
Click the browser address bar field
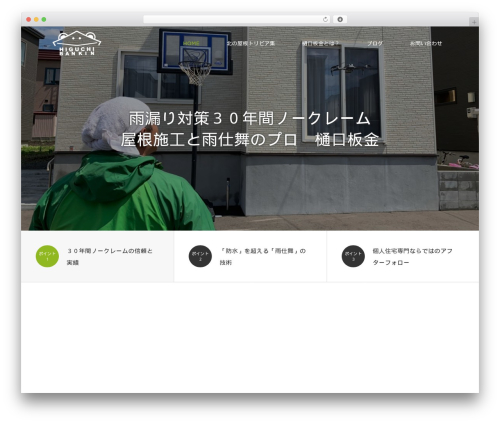(237, 20)
